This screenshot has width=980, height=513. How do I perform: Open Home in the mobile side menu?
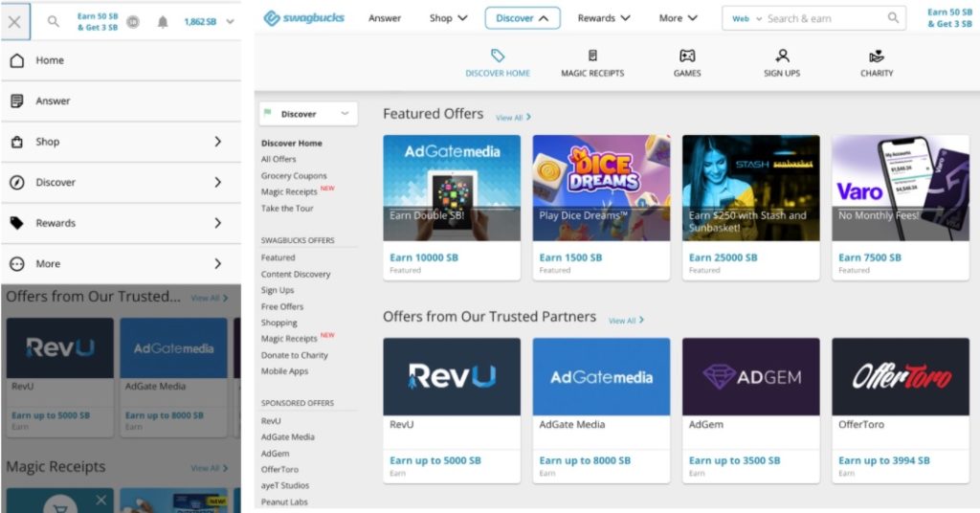click(x=50, y=60)
